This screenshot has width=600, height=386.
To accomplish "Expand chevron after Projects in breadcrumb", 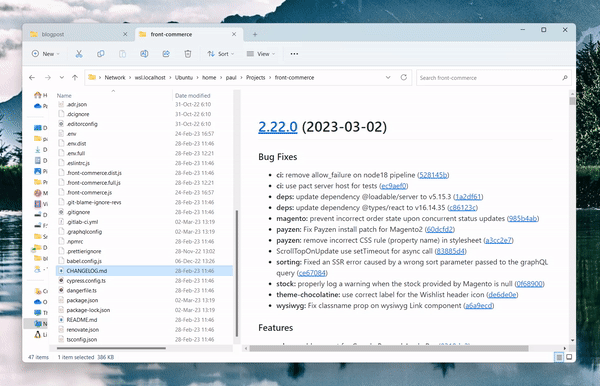I will click(x=270, y=78).
